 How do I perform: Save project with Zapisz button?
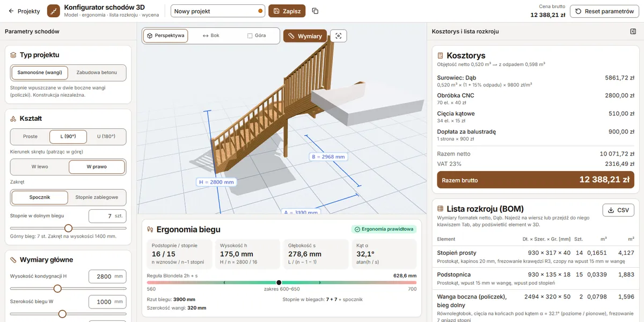[x=287, y=11]
